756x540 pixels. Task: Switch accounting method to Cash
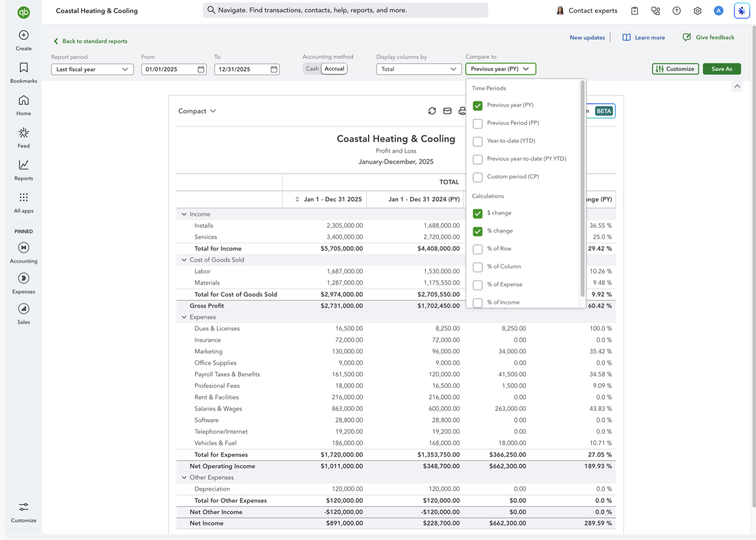(312, 69)
